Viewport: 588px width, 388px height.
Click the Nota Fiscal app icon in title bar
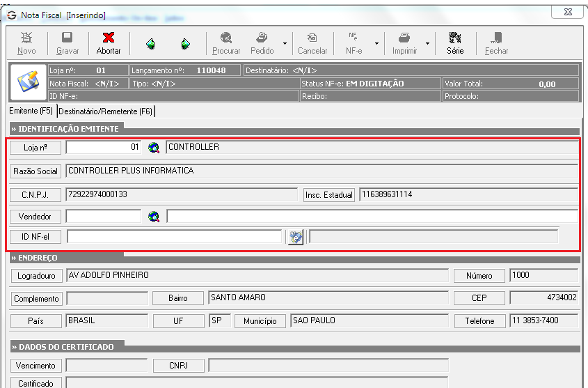(x=12, y=15)
